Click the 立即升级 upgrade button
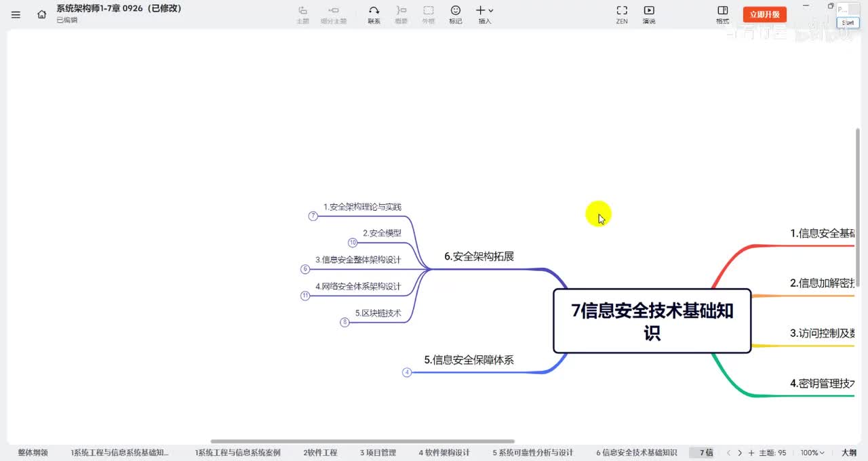Image resolution: width=868 pixels, height=461 pixels. [x=765, y=14]
